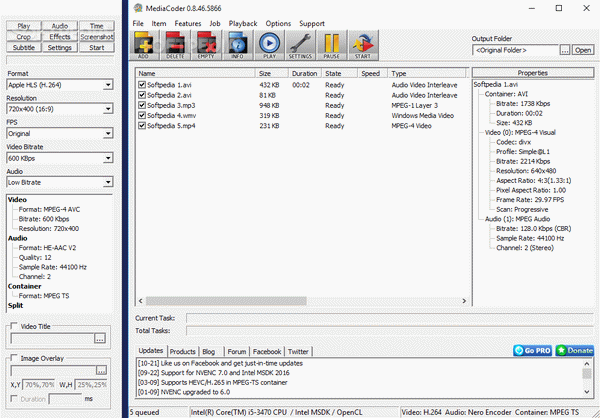Click the Screenshot button
Viewport: 600px width, 418px height.
97,37
